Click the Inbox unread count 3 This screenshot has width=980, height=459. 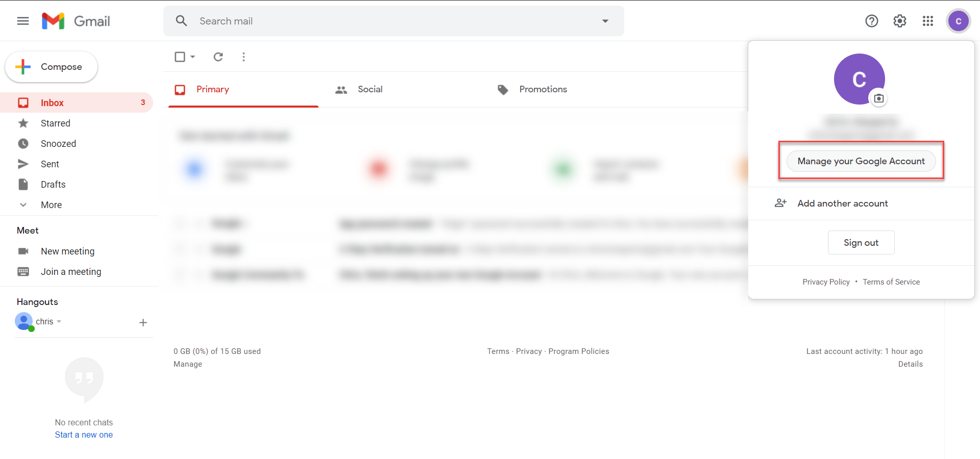coord(143,103)
